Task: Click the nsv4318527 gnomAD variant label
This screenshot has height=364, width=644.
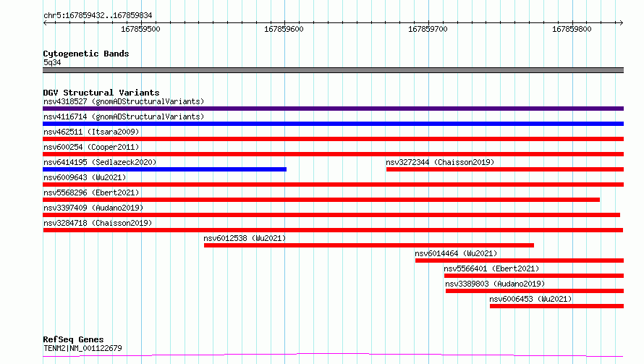Action: point(124,101)
